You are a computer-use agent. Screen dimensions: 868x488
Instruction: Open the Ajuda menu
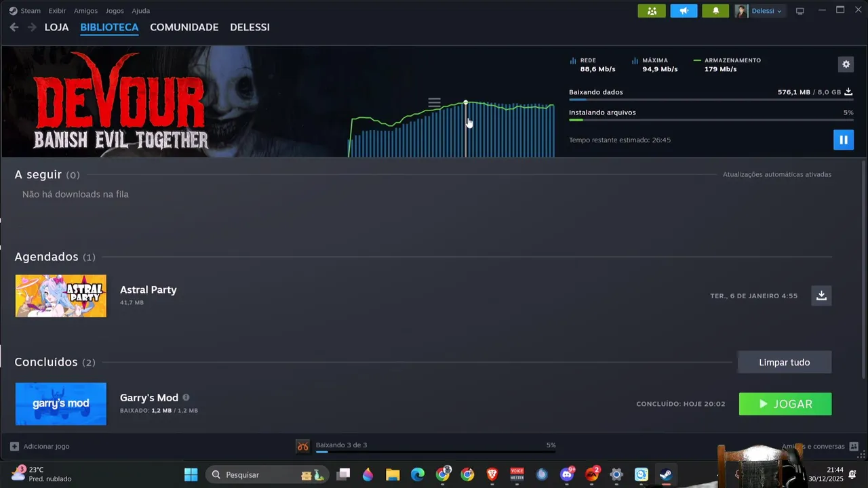[140, 11]
